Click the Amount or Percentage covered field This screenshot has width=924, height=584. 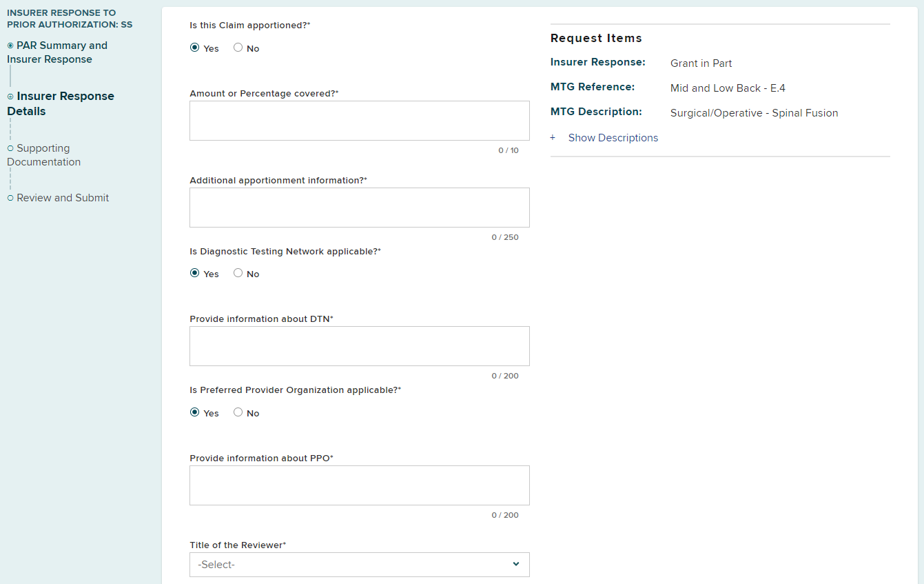point(359,121)
